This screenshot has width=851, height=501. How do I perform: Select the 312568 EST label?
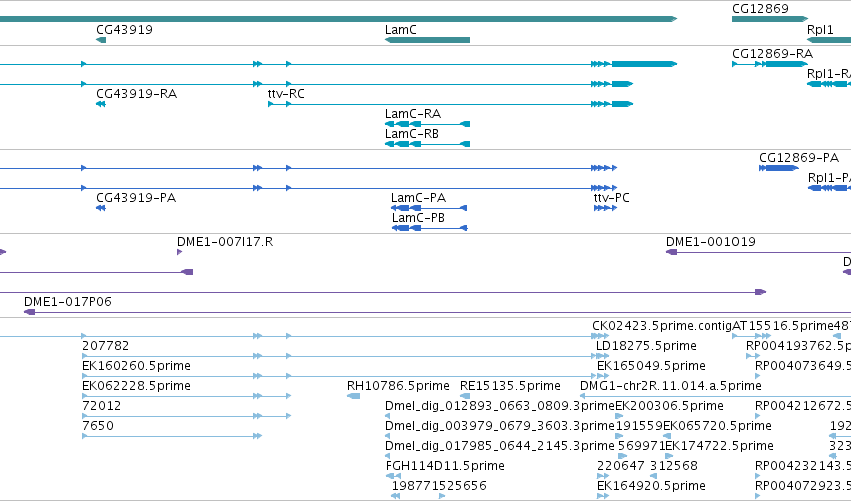tap(674, 466)
